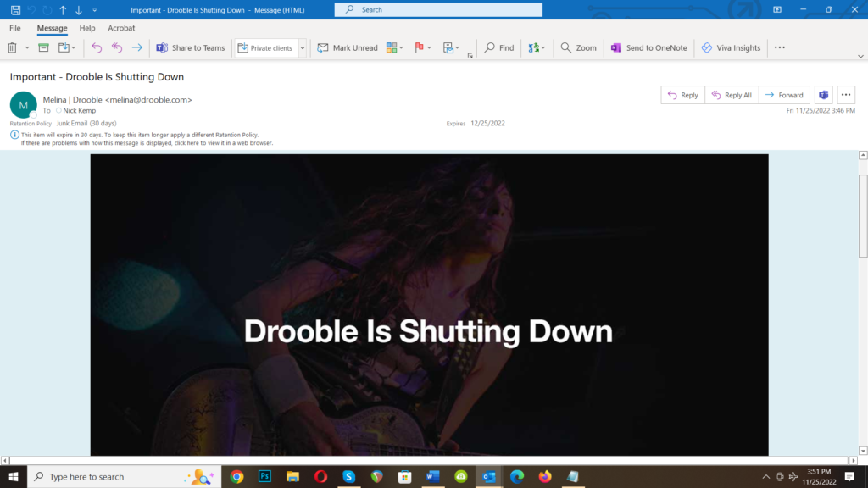Open Google Chrome from taskbar

pyautogui.click(x=237, y=476)
